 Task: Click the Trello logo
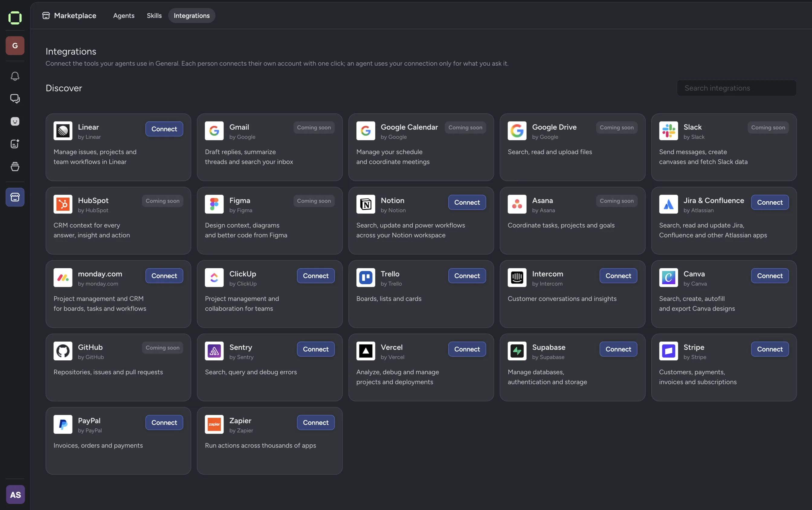point(366,278)
